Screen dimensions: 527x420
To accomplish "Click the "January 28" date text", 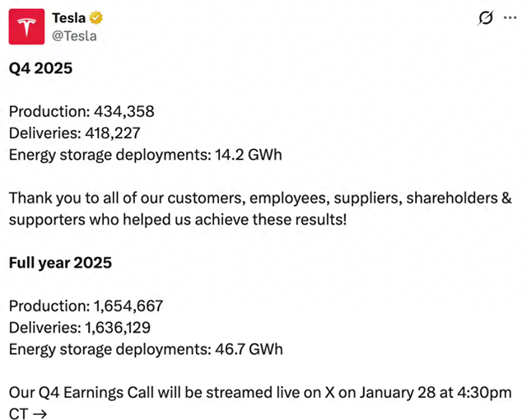I will (393, 392).
